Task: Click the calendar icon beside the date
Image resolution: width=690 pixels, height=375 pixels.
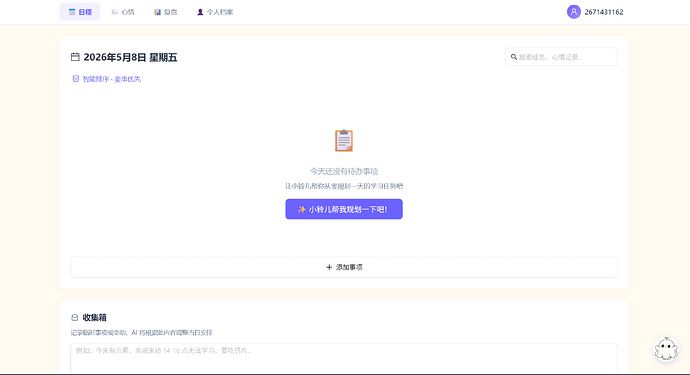Action: click(75, 57)
